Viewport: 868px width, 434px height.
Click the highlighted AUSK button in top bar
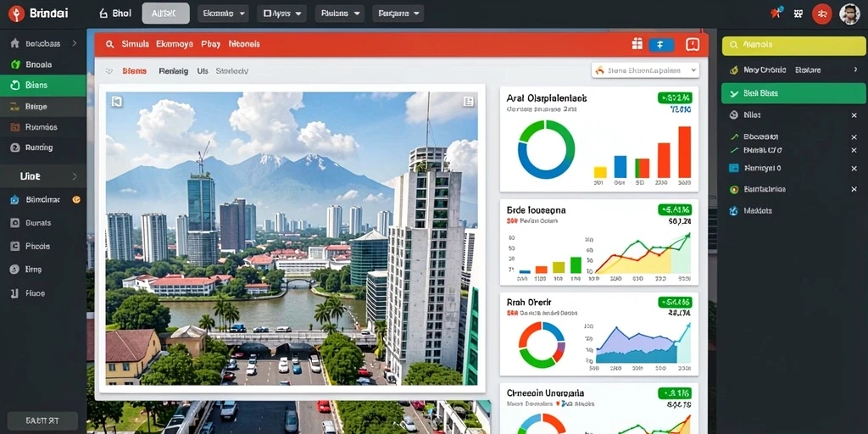pyautogui.click(x=165, y=14)
